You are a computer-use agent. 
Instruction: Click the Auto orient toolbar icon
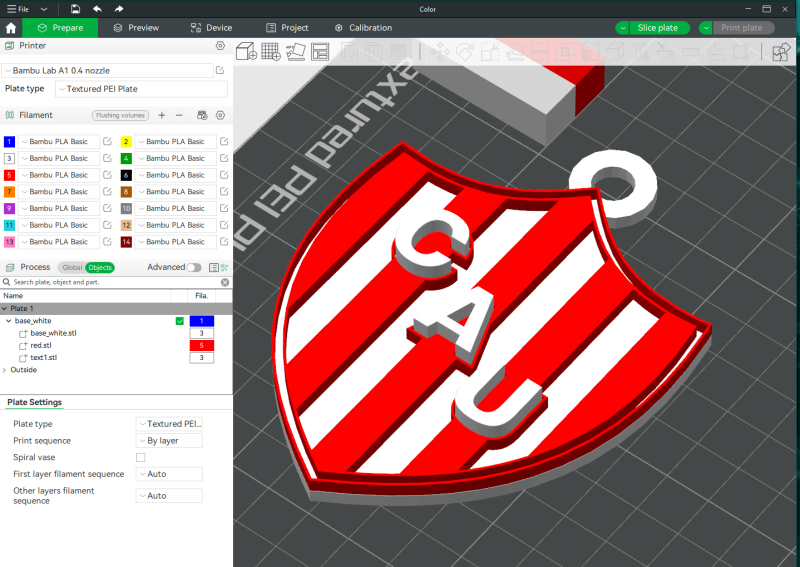tap(296, 51)
